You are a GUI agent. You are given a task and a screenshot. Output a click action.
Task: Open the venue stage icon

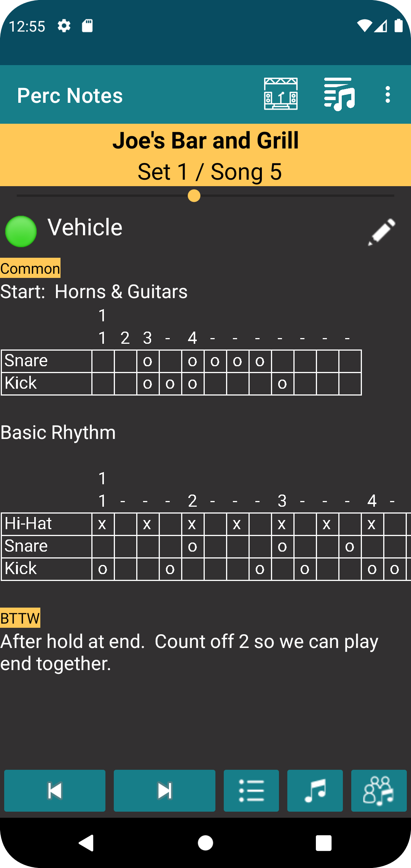(x=281, y=94)
